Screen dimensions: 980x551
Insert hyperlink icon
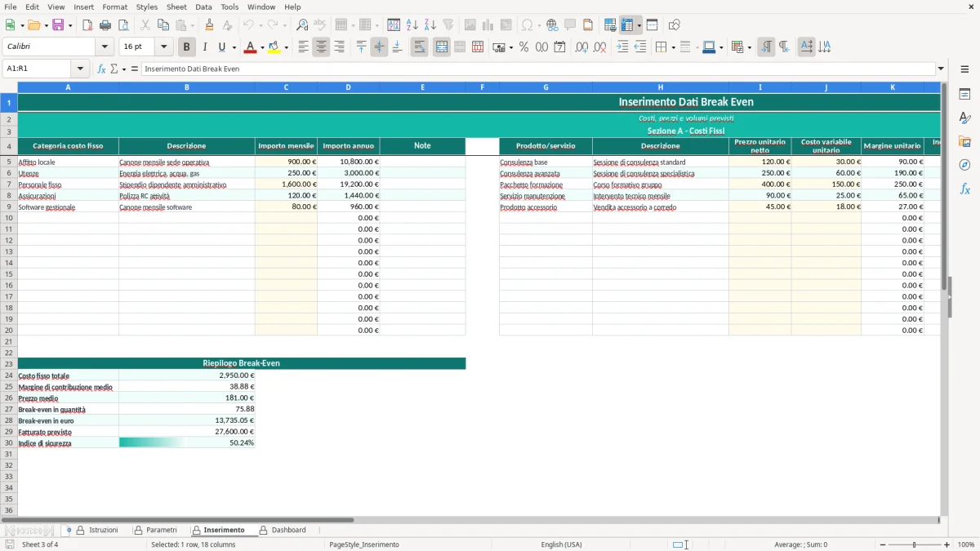tap(552, 25)
